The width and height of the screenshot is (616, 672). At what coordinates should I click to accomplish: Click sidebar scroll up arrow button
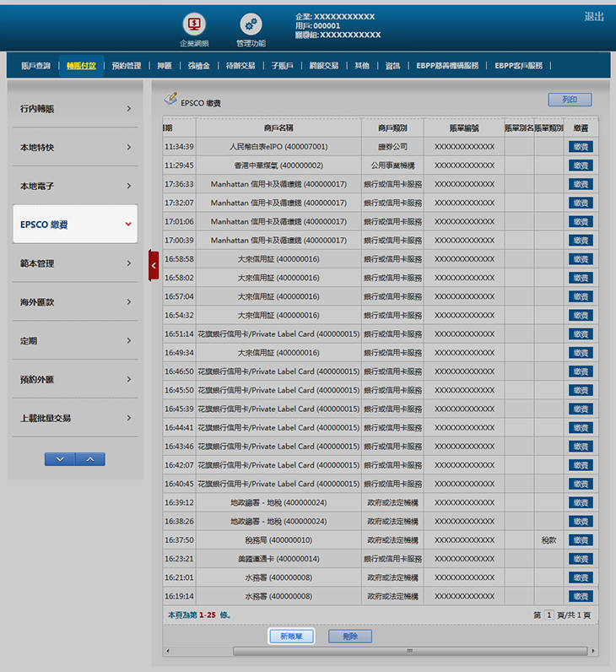(90, 459)
